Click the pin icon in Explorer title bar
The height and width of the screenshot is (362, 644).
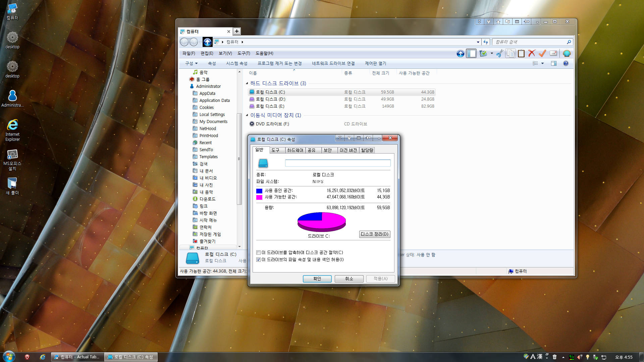[x=526, y=21]
